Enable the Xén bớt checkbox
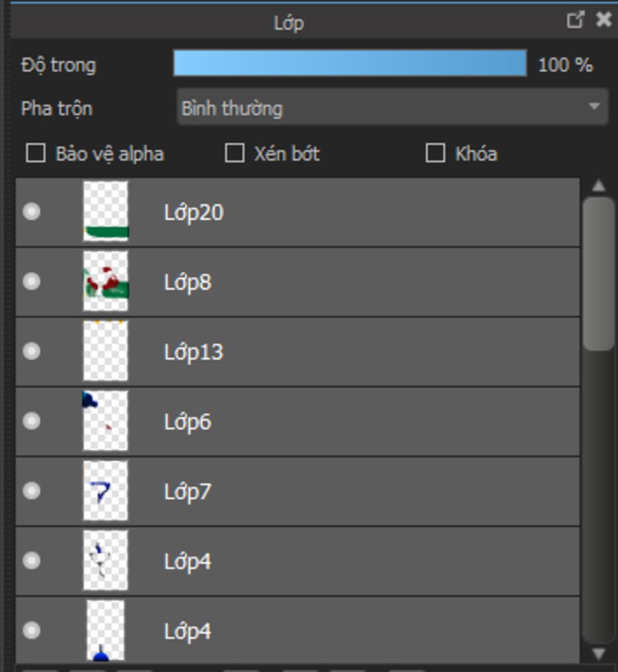The width and height of the screenshot is (618, 672). [234, 153]
